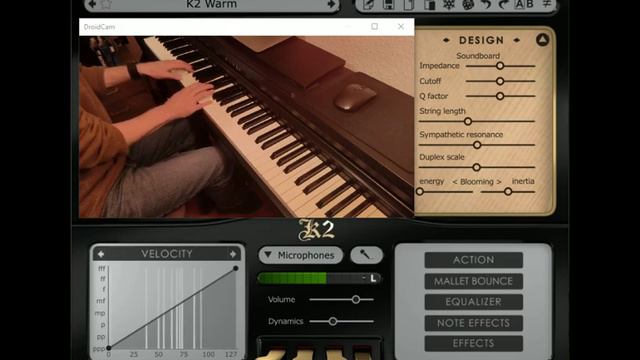Image resolution: width=640 pixels, height=360 pixels.
Task: Adjust the Blooming inertia slider
Action: click(x=508, y=191)
